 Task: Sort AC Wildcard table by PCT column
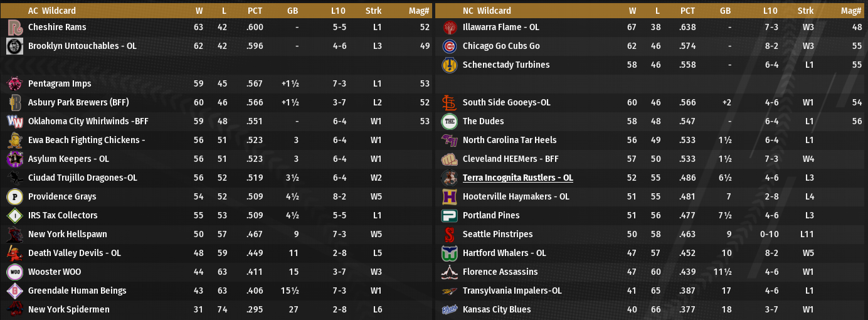tap(255, 11)
